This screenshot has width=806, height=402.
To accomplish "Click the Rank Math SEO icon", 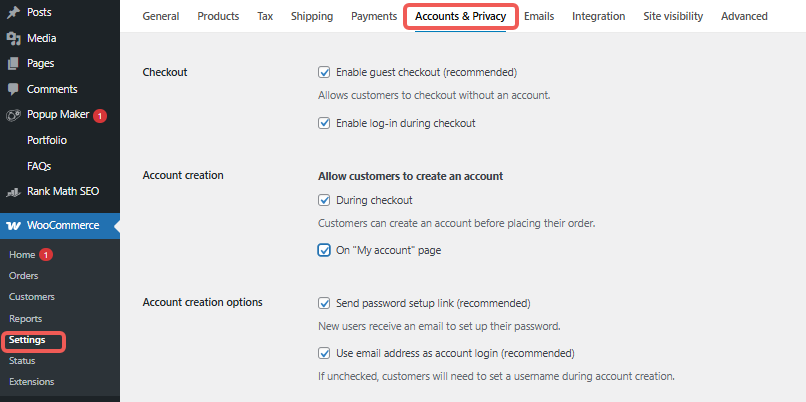I will [x=13, y=191].
